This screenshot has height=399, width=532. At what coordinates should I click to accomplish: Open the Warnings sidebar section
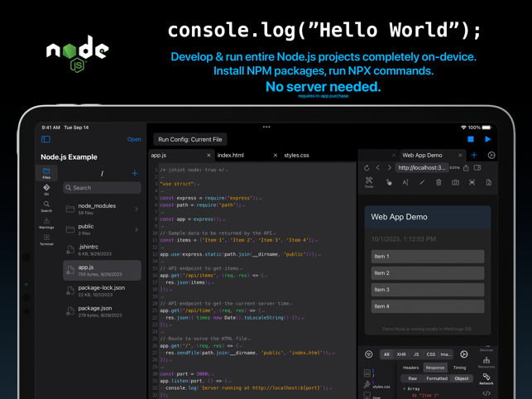46,224
